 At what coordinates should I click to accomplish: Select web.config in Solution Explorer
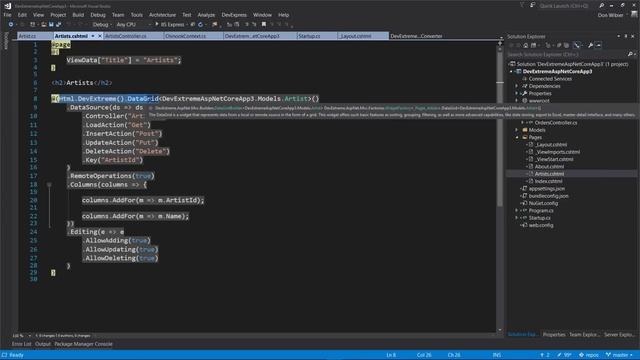tap(541, 225)
